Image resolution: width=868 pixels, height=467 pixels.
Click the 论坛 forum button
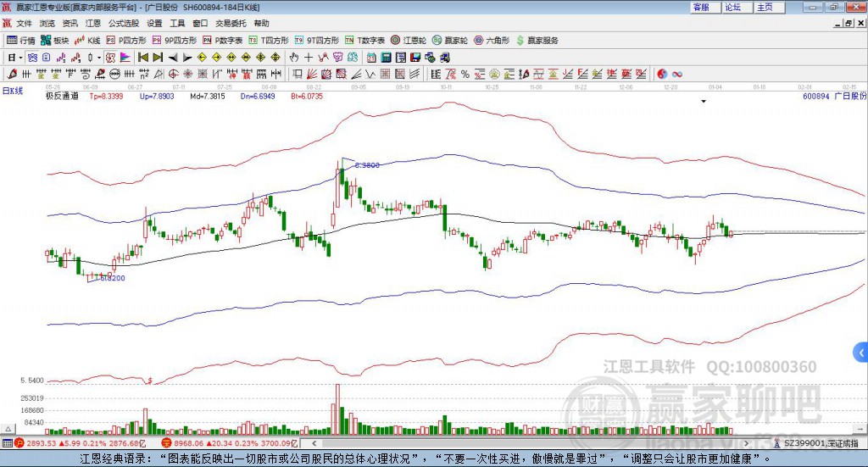tap(737, 7)
